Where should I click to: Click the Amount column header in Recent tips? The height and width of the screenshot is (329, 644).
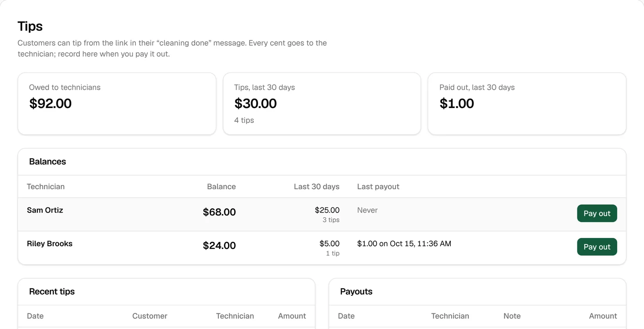292,316
